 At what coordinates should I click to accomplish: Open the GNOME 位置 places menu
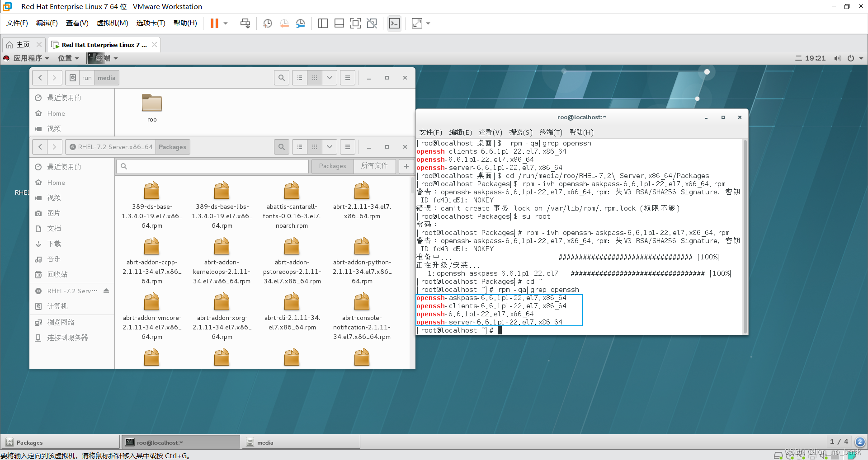68,58
